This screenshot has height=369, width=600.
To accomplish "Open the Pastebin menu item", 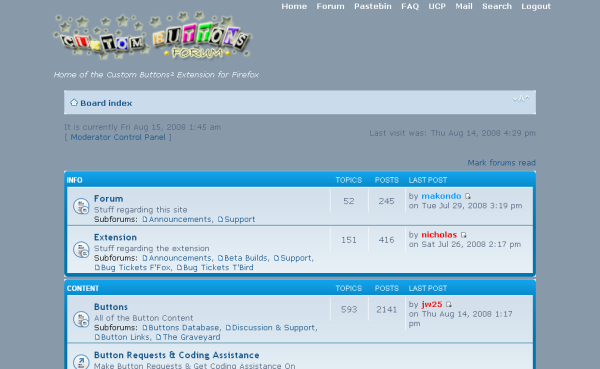I will point(373,6).
